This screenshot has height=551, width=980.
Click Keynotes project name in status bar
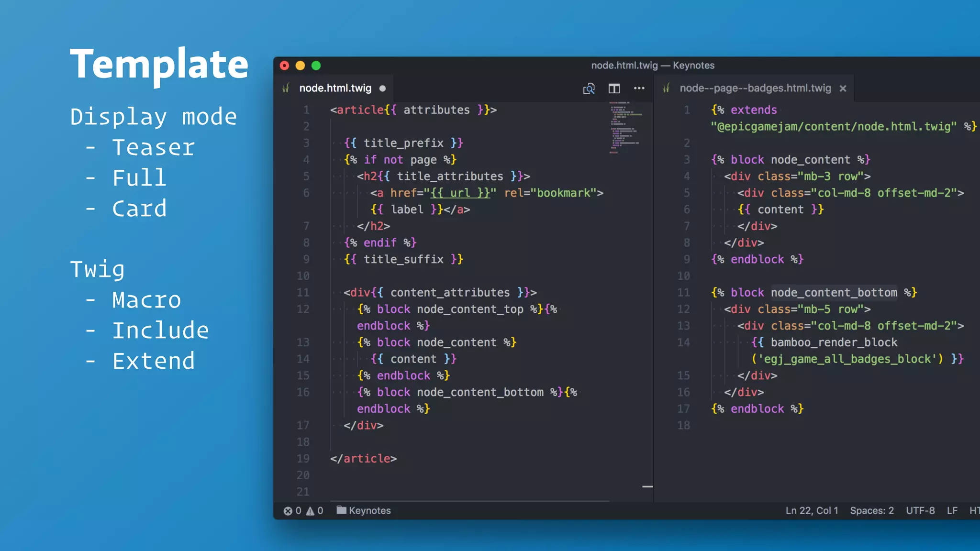click(369, 511)
